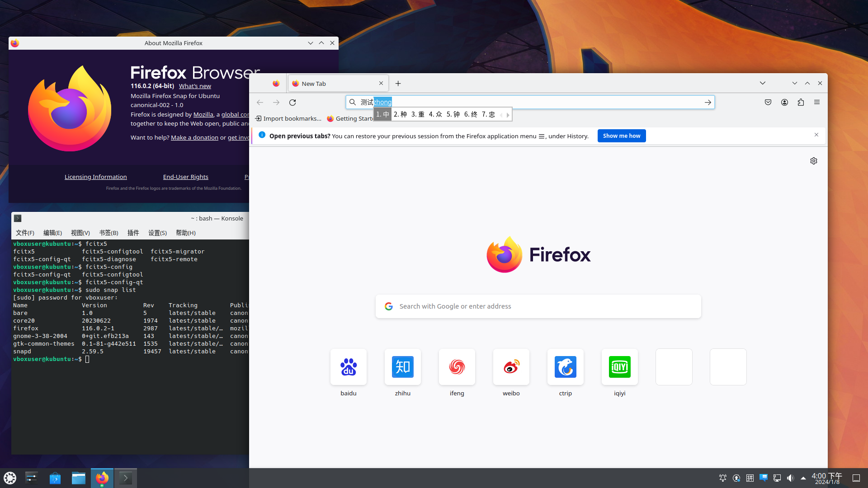
Task: Open Konsole 视图(V) menu
Action: [80, 233]
